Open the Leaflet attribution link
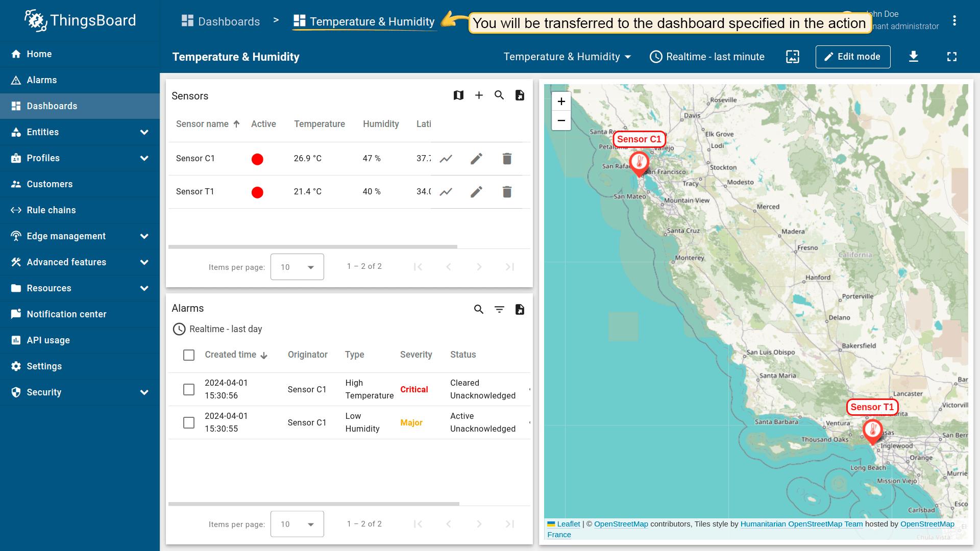 coord(568,524)
